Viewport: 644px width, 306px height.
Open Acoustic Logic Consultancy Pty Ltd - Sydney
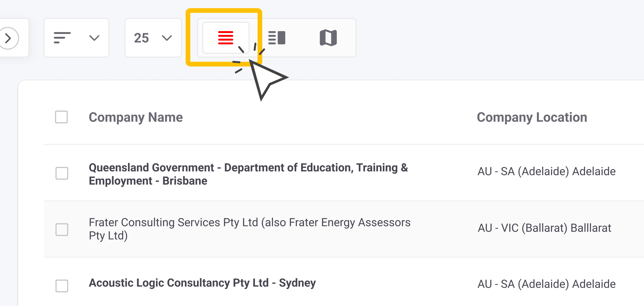(202, 283)
